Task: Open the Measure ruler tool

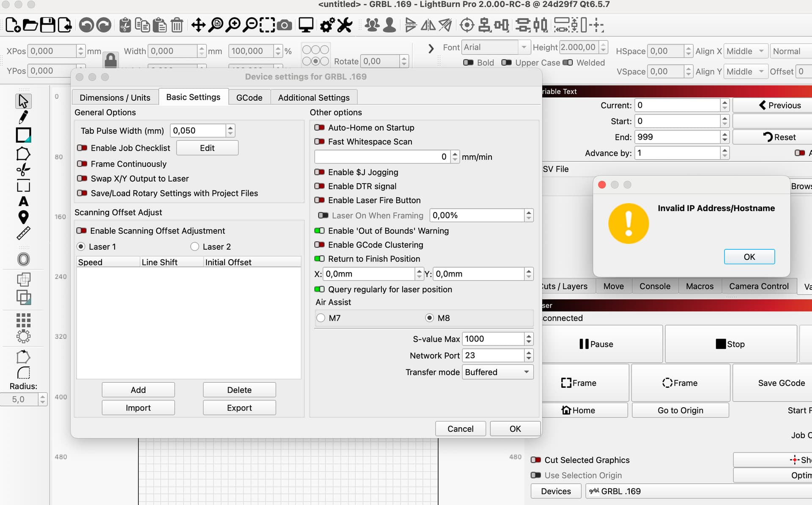Action: click(x=23, y=233)
